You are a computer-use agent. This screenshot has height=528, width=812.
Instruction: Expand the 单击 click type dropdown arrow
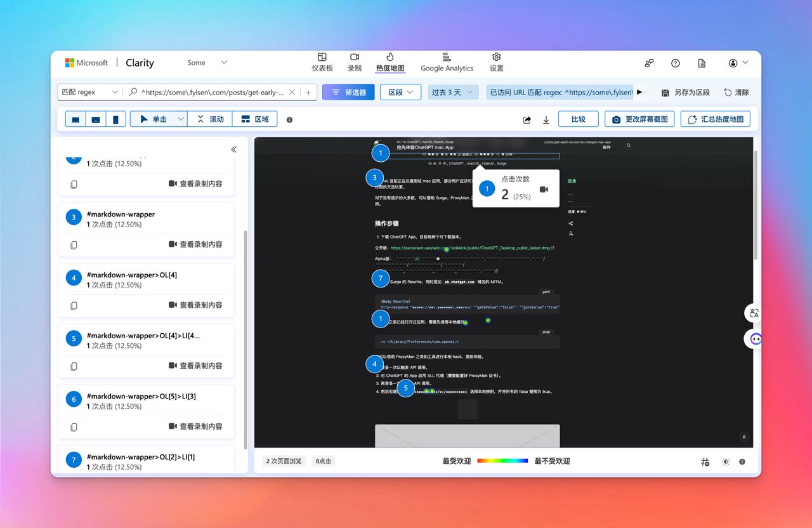click(180, 119)
